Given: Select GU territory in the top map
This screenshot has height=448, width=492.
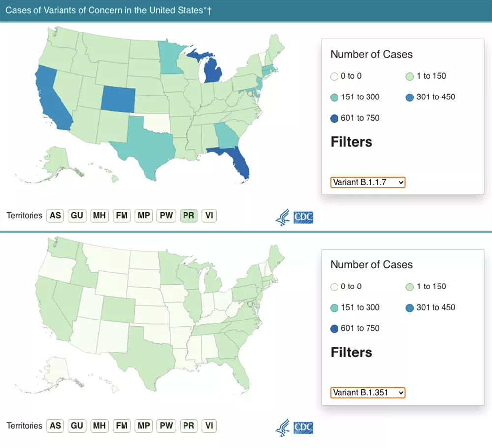Looking at the screenshot, I should (x=77, y=215).
